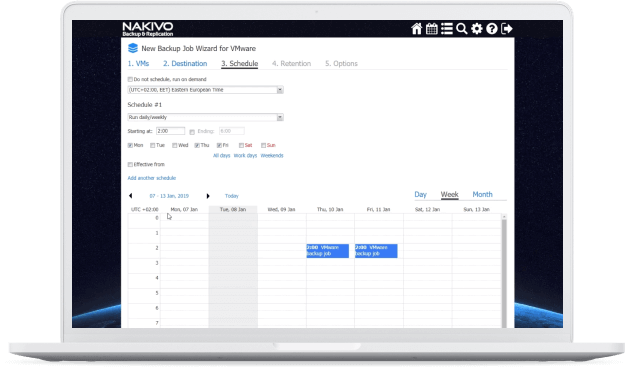This screenshot has height=368, width=627.
Task: Click the logout arrow icon
Action: (x=507, y=29)
